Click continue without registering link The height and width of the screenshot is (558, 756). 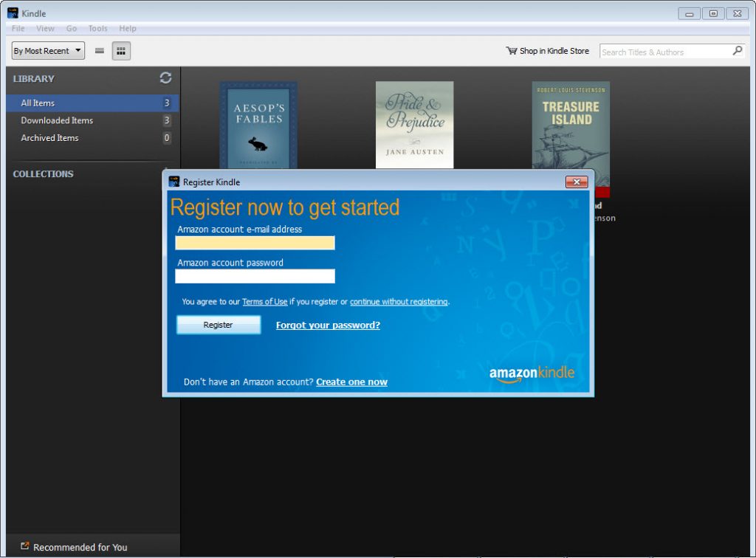click(399, 302)
